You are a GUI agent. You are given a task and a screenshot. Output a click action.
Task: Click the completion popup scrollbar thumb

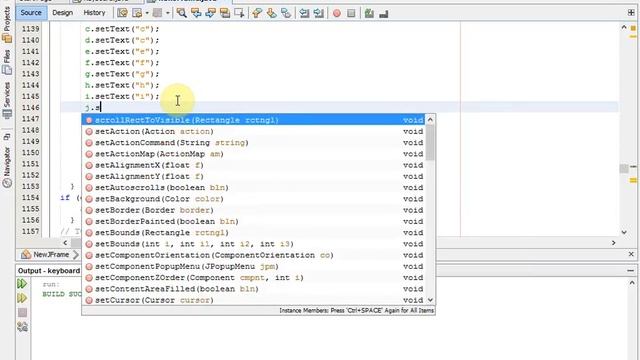430,142
